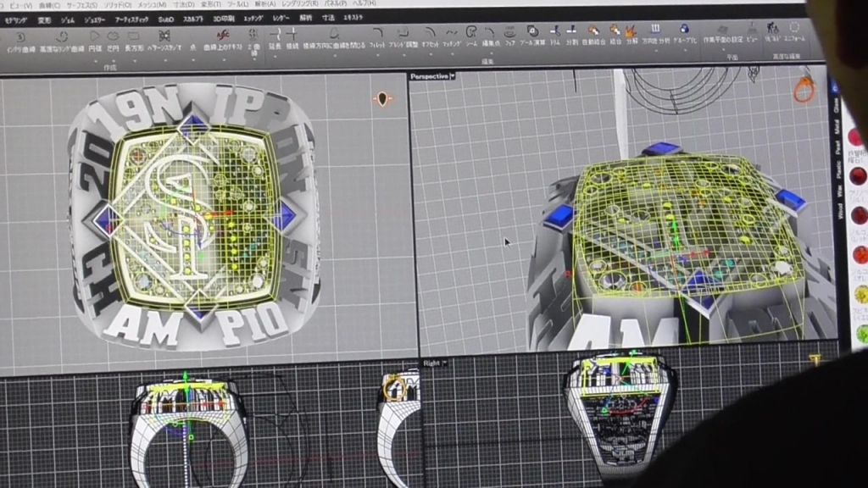Select the 長方形 rectangle tool
The image size is (868, 488).
(134, 42)
